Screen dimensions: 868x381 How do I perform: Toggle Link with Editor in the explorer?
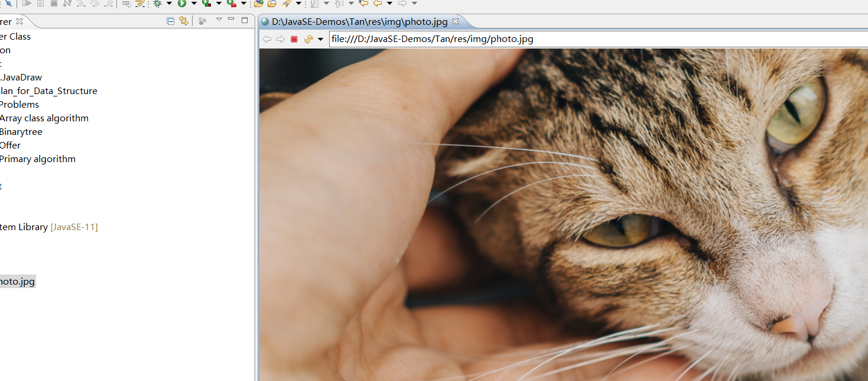point(184,21)
